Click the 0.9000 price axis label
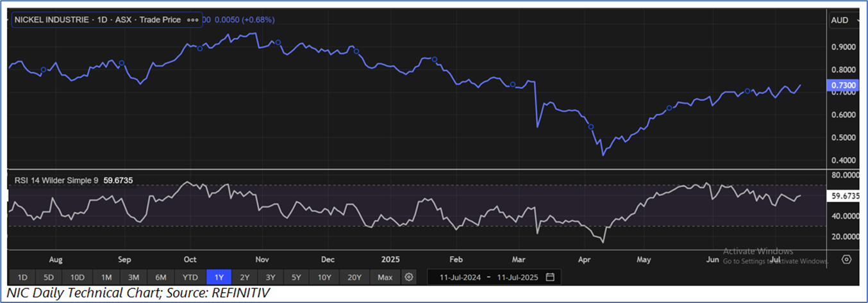This screenshot has height=303, width=868. (843, 47)
